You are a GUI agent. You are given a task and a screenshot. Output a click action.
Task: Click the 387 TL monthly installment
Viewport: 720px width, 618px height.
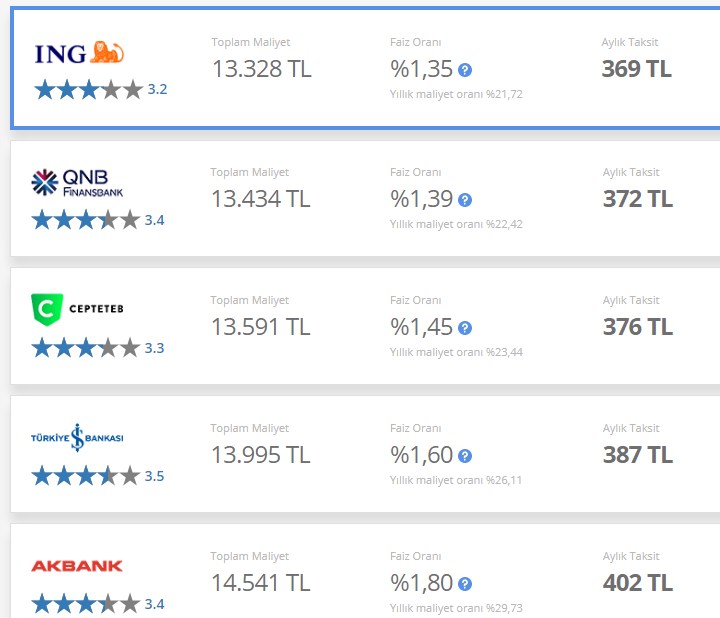tap(638, 455)
